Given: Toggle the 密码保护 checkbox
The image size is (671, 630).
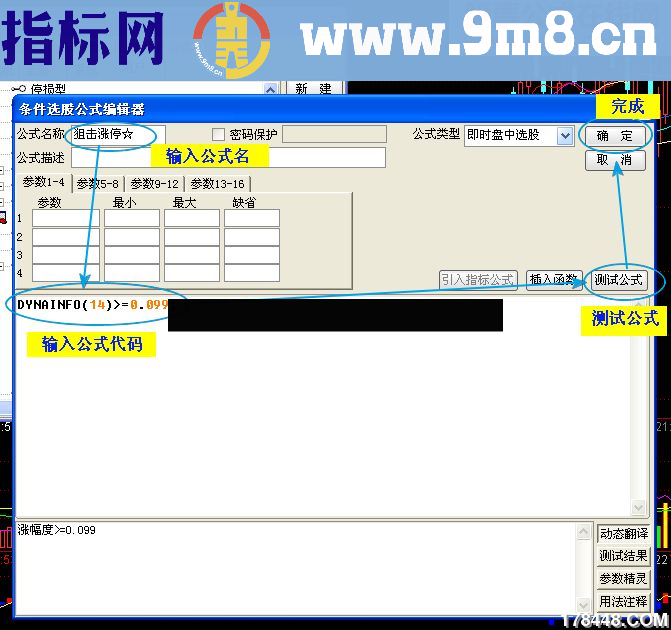Looking at the screenshot, I should pyautogui.click(x=218, y=135).
